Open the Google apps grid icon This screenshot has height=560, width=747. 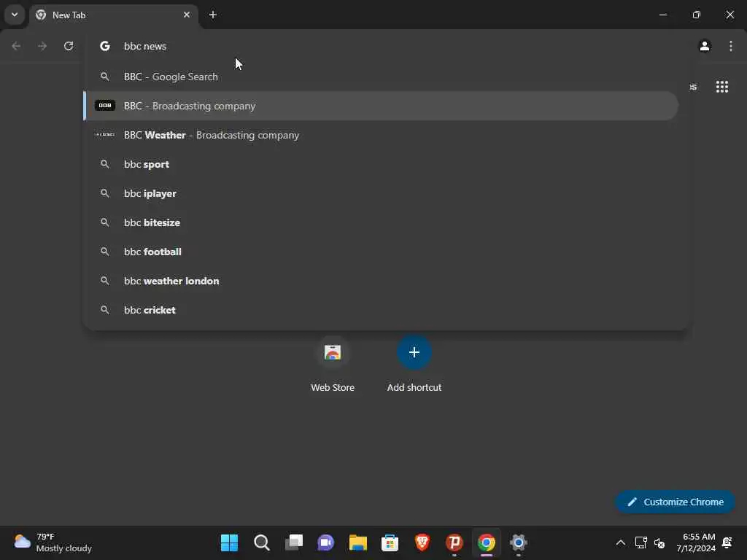[721, 87]
